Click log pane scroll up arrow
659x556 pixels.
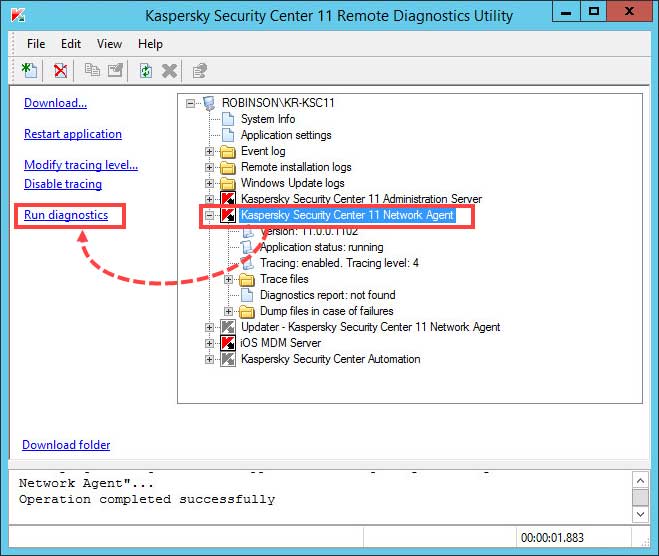point(640,480)
